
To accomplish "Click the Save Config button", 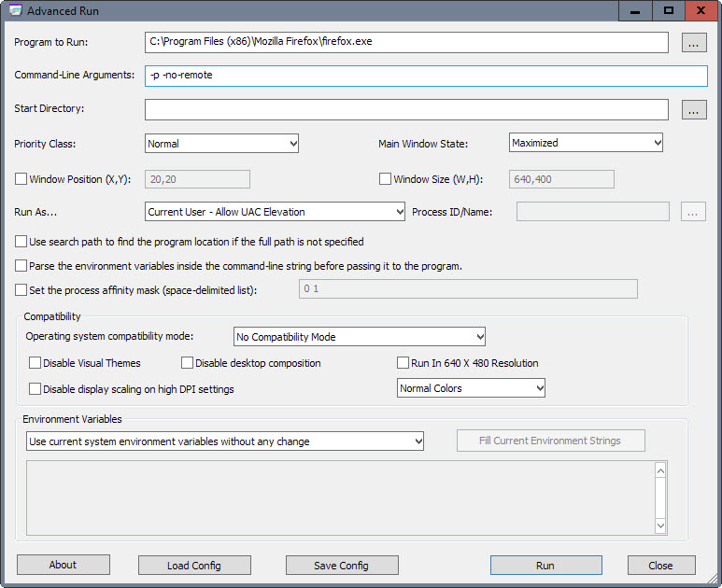I will pyautogui.click(x=342, y=565).
